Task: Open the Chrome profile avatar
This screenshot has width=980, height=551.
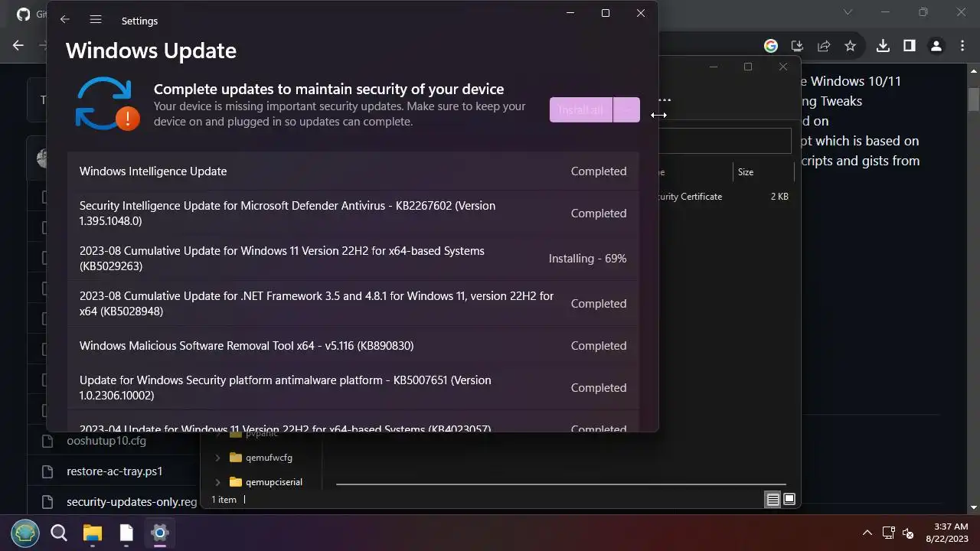Action: [x=936, y=46]
